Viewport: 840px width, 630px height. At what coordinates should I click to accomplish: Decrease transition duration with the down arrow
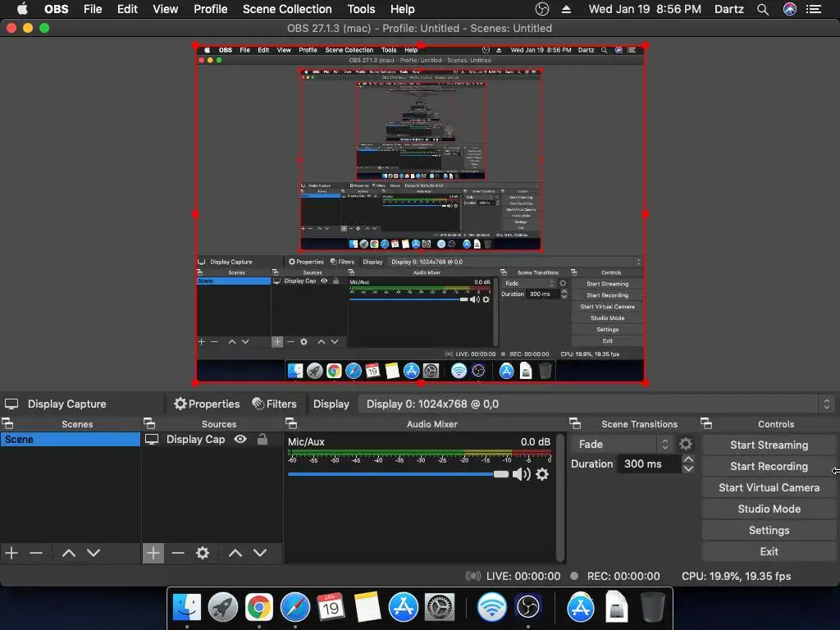(x=688, y=468)
